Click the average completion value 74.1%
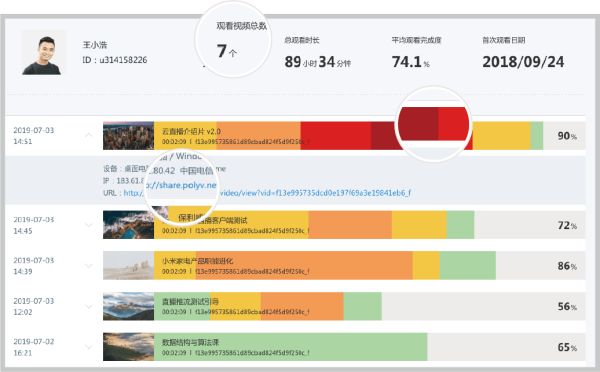Screen dimensions: 600x372 coord(411,62)
